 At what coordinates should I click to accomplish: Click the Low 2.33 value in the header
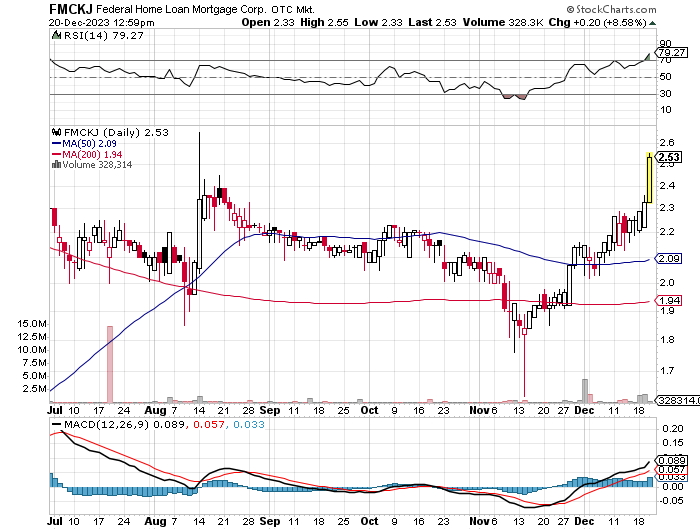point(378,22)
